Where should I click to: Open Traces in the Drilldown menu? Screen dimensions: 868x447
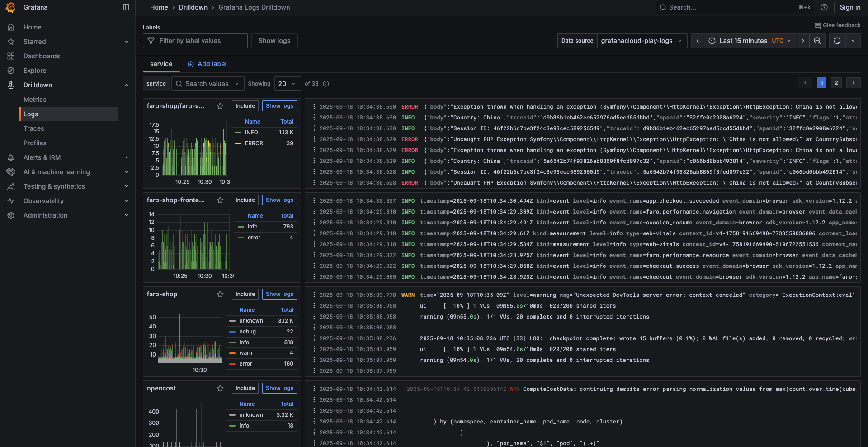[34, 128]
